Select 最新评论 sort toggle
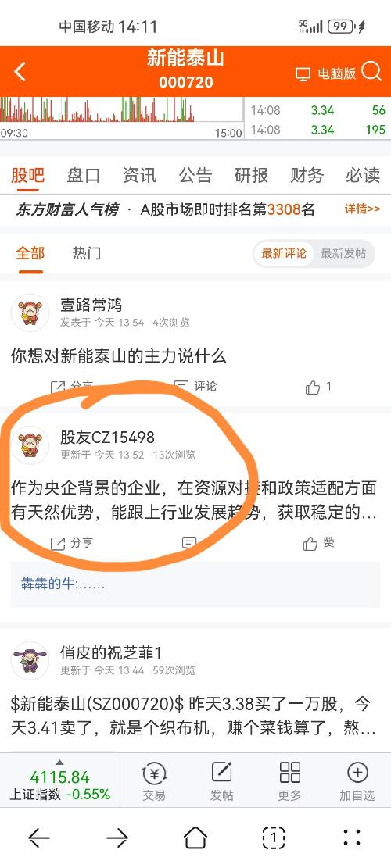Image resolution: width=391 pixels, height=868 pixels. click(x=284, y=254)
